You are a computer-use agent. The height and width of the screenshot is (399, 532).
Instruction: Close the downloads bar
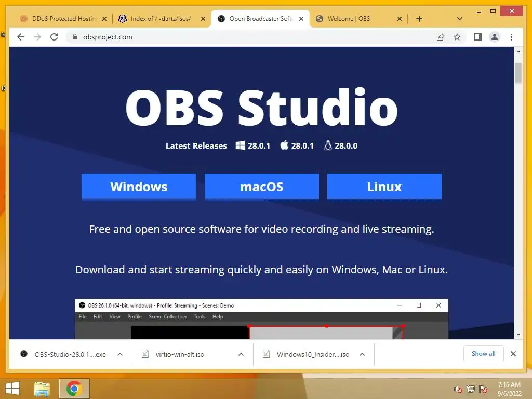point(513,354)
